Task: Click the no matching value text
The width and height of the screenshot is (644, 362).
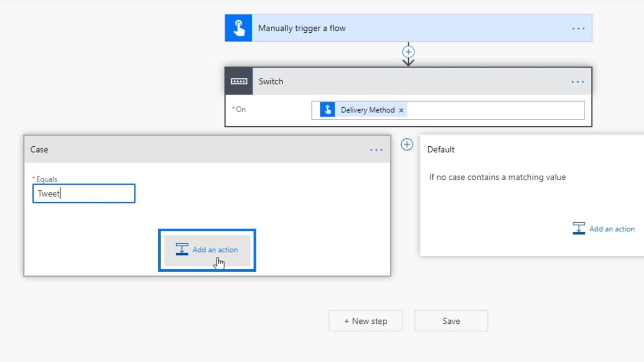Action: [497, 177]
